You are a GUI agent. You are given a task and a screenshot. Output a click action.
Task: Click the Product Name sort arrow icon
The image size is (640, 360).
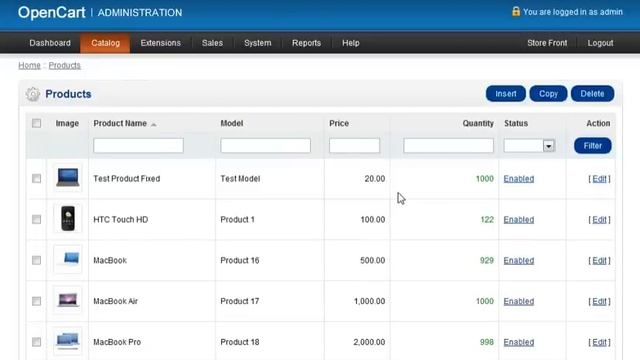point(153,124)
